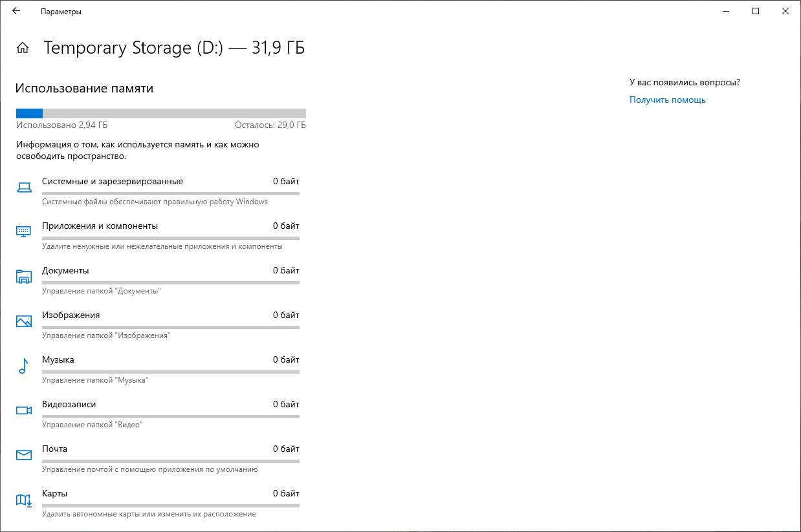The width and height of the screenshot is (801, 532).
Task: Click the Documents folder icon
Action: click(24, 277)
